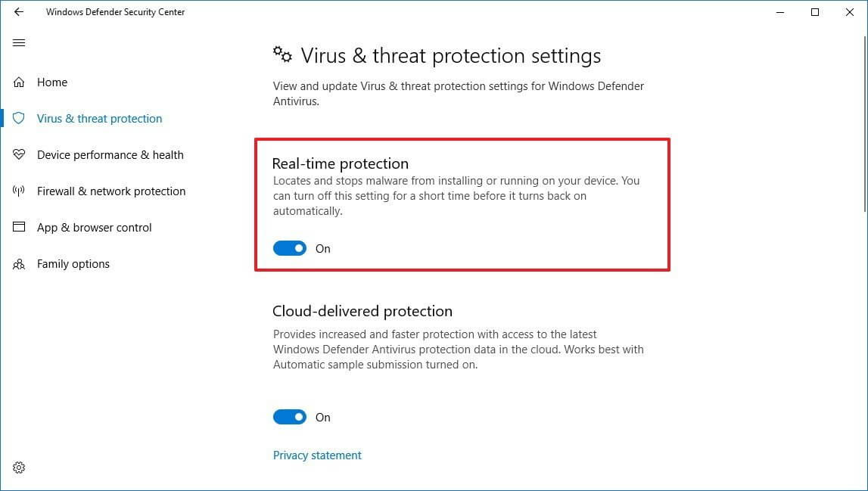868x491 pixels.
Task: Open Firewall & network protection via its icon
Action: click(18, 191)
